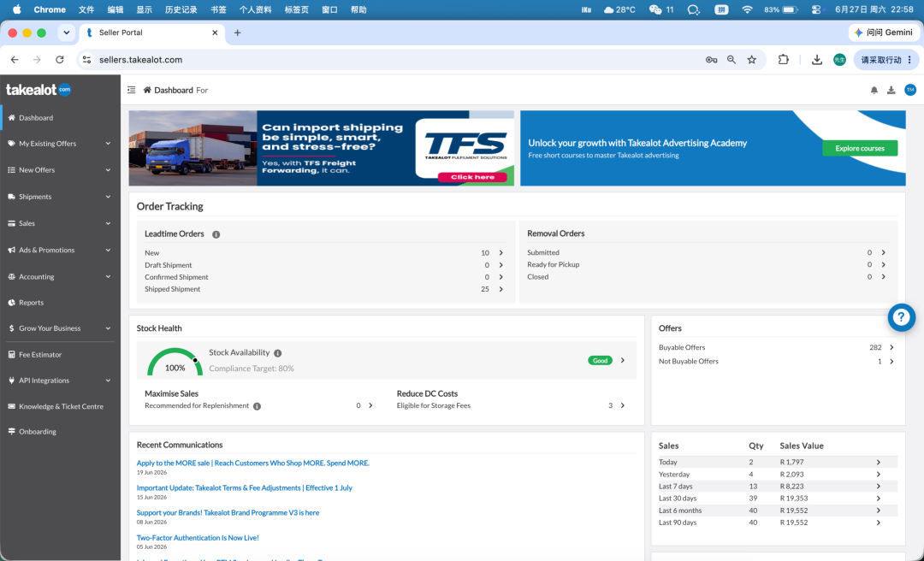Open the Apple menu
The height and width of the screenshot is (561, 924).
(x=16, y=9)
